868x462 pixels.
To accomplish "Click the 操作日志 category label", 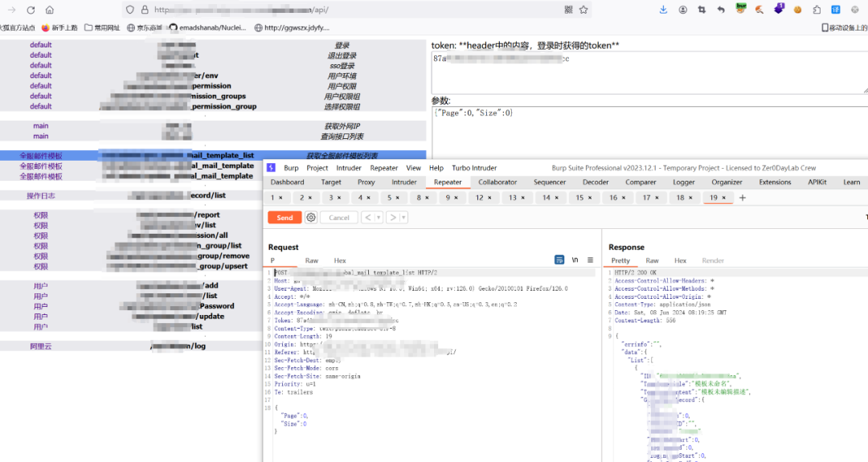I will point(41,196).
